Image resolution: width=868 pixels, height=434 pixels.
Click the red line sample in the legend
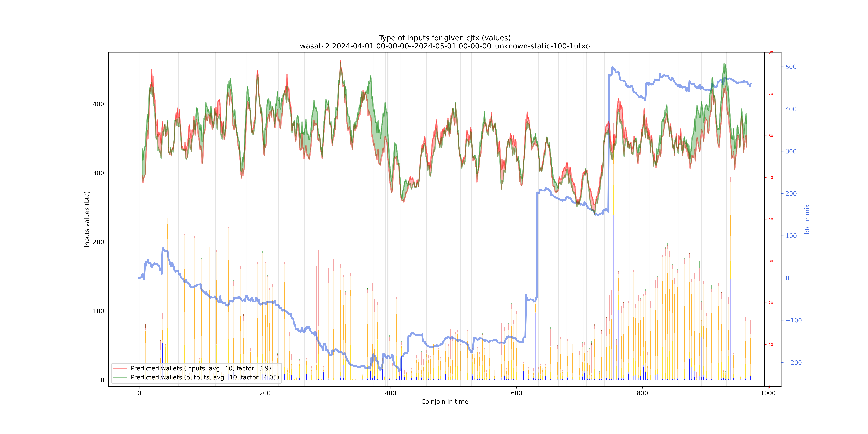coord(120,368)
